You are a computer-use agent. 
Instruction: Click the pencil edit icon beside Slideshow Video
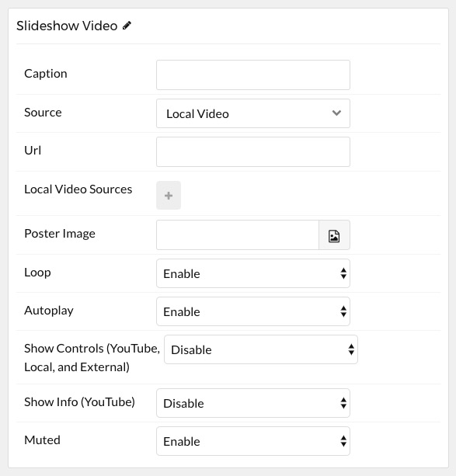[x=127, y=26]
